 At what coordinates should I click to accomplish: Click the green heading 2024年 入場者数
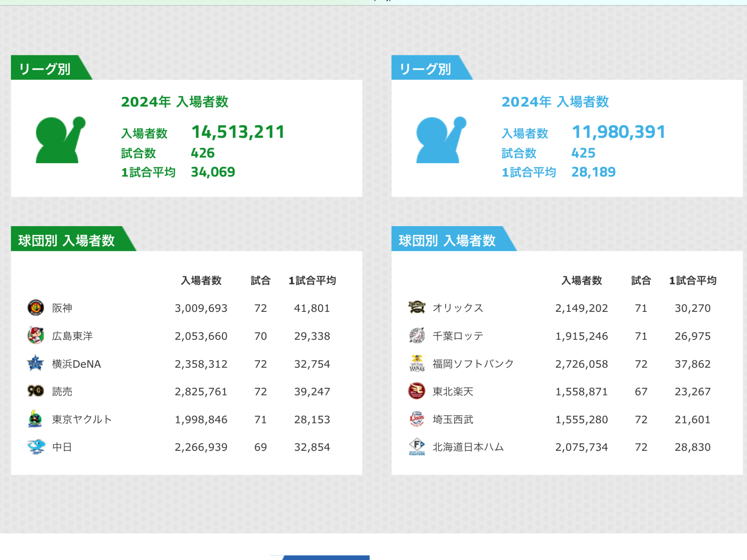pos(175,102)
